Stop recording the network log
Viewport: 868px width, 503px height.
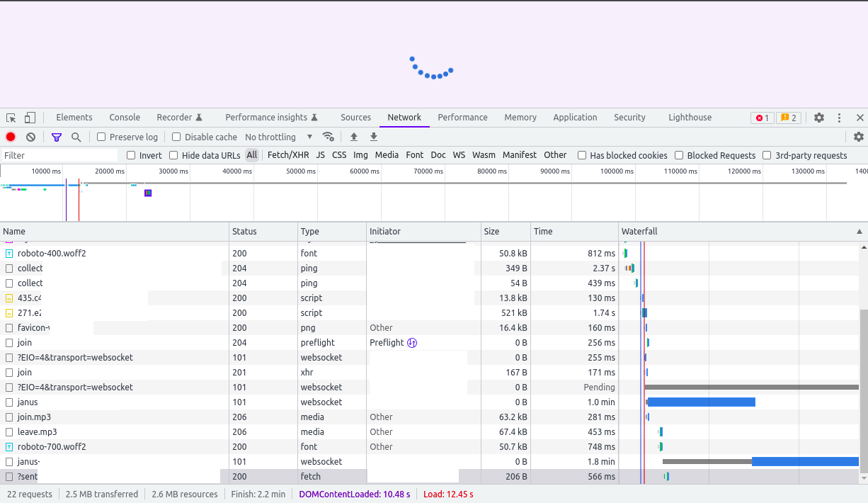pyautogui.click(x=11, y=137)
